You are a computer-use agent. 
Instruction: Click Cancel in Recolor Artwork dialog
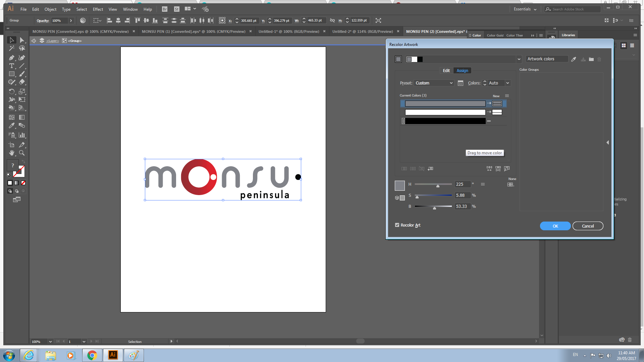click(588, 226)
